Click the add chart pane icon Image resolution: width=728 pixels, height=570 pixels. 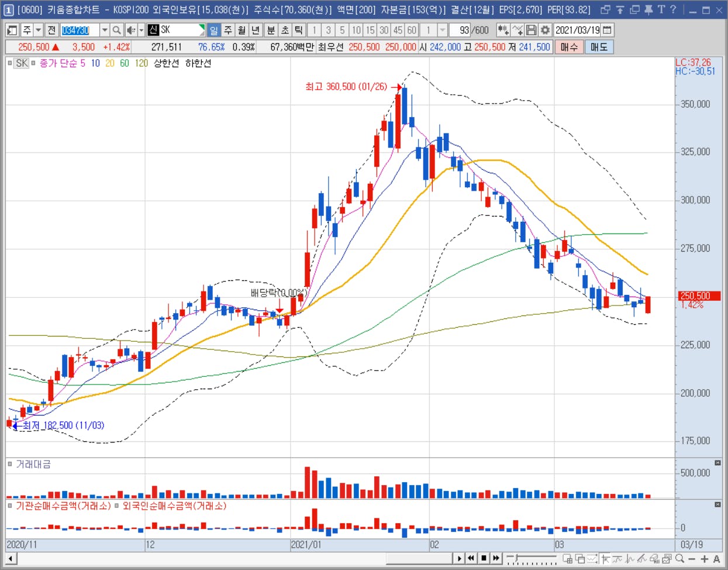pos(567,558)
